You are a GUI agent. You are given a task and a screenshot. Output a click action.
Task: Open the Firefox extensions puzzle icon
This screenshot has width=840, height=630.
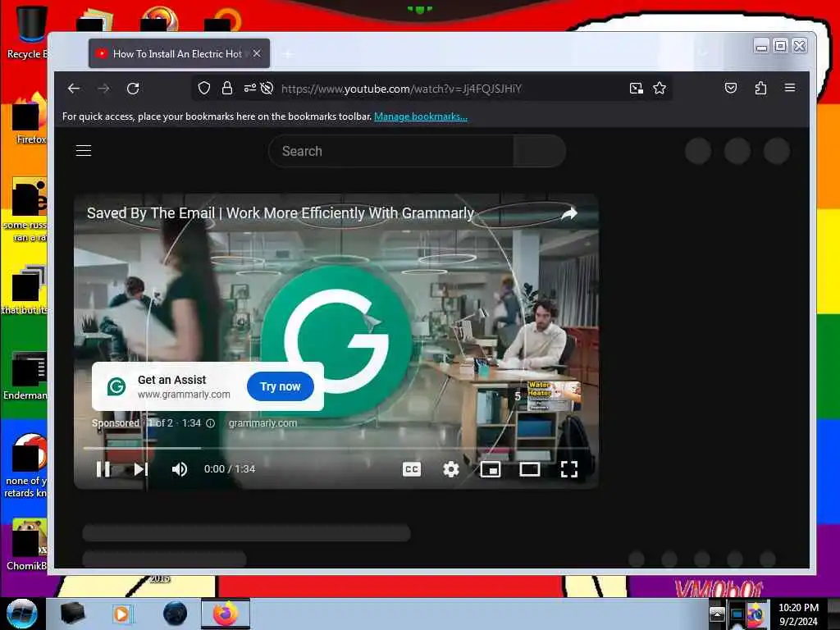pyautogui.click(x=760, y=88)
